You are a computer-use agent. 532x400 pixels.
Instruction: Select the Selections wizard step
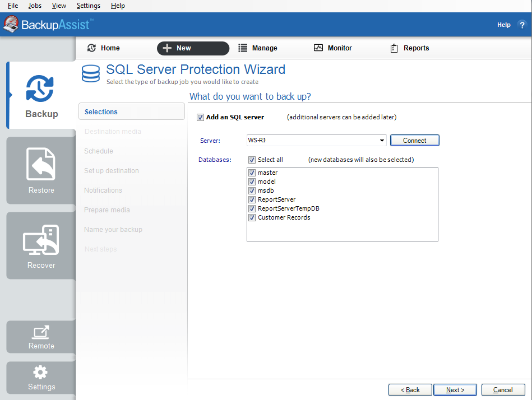pyautogui.click(x=132, y=111)
